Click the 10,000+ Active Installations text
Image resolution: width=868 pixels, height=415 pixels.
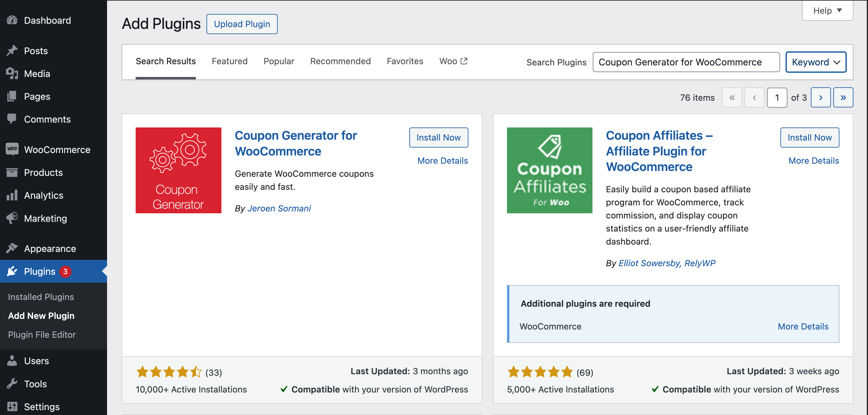tap(191, 389)
